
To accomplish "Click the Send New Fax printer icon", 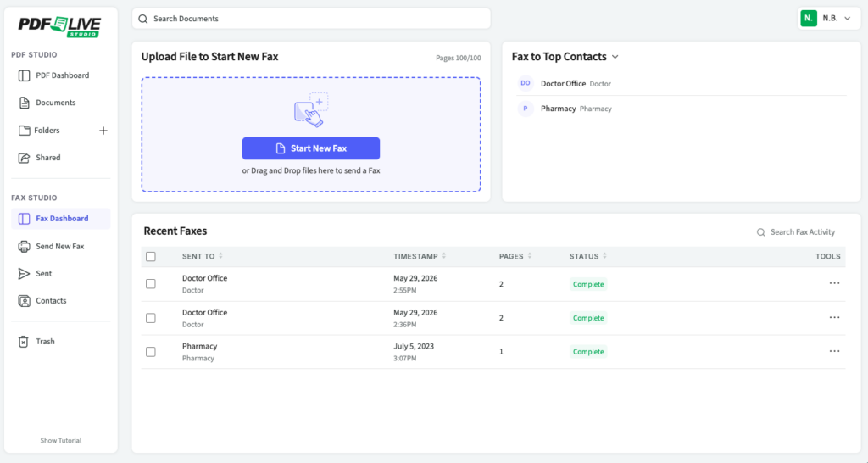I will [x=24, y=246].
